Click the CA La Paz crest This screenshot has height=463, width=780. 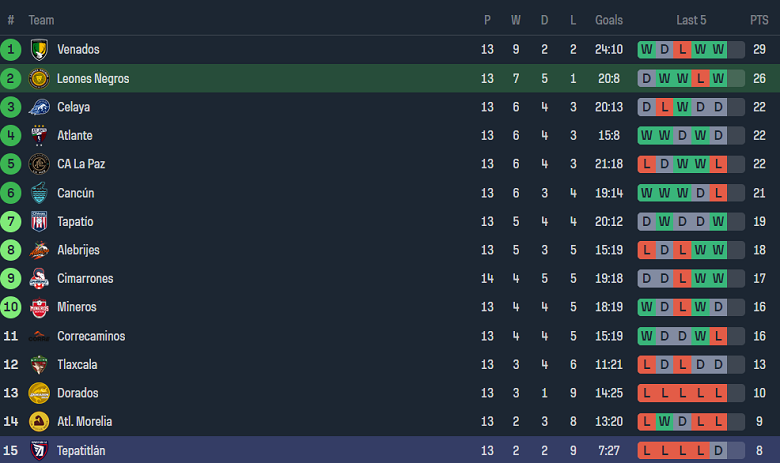(x=39, y=164)
